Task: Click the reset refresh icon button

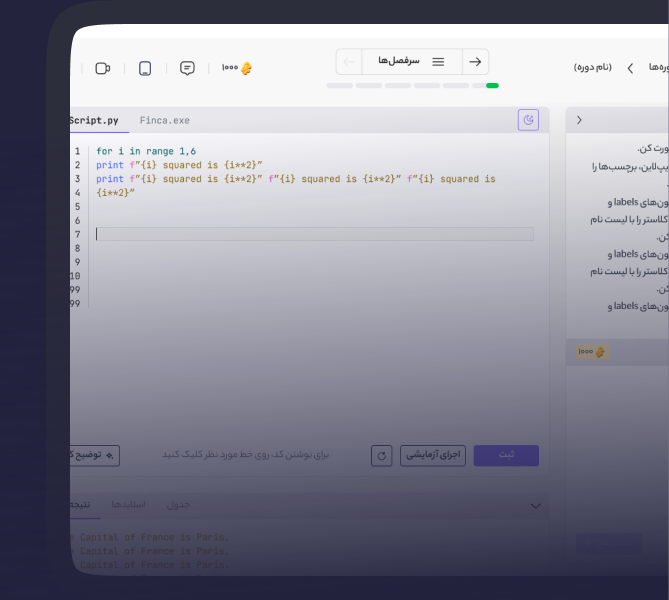Action: tap(381, 456)
